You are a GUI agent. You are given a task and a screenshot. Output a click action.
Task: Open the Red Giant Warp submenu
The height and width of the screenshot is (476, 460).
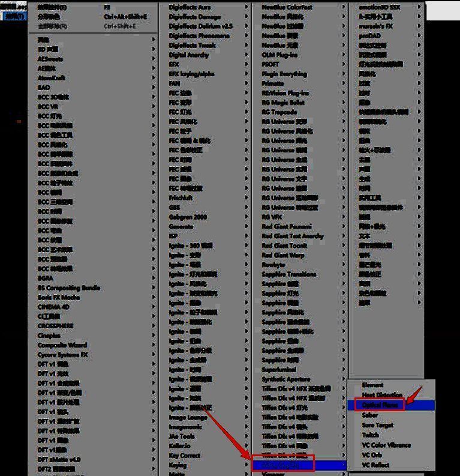[x=283, y=255]
